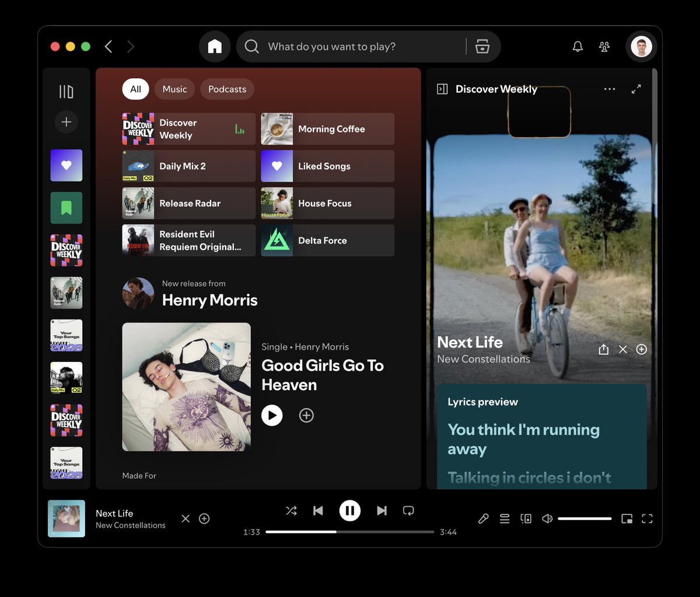Open Henry Morris artist link
Image resolution: width=700 pixels, height=597 pixels.
pyautogui.click(x=209, y=300)
